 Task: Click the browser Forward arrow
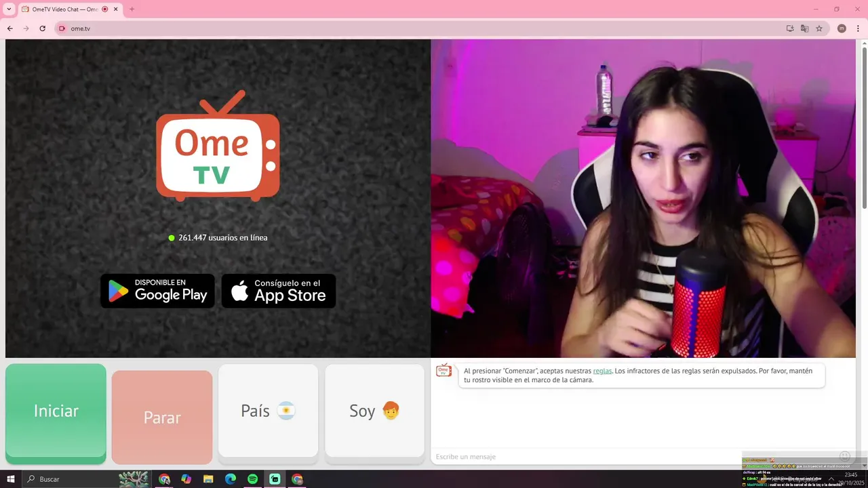[26, 28]
